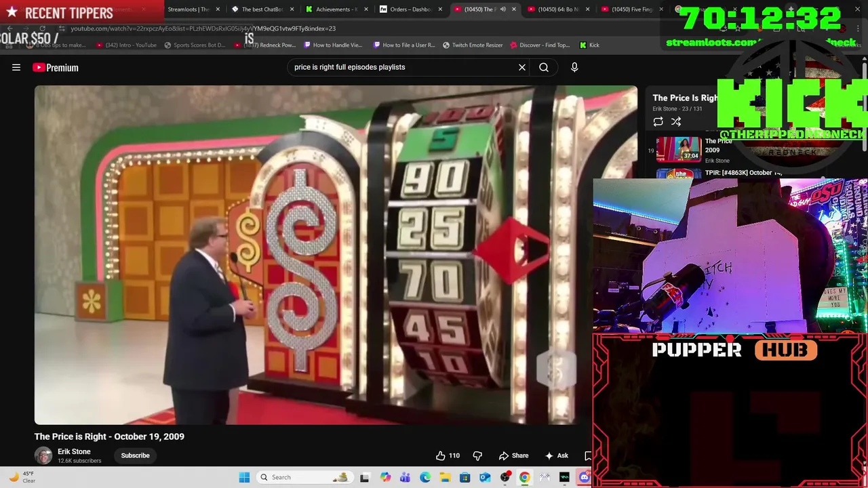This screenshot has width=868, height=488.
Task: Switch to Orders Dashboard tab
Action: [409, 9]
